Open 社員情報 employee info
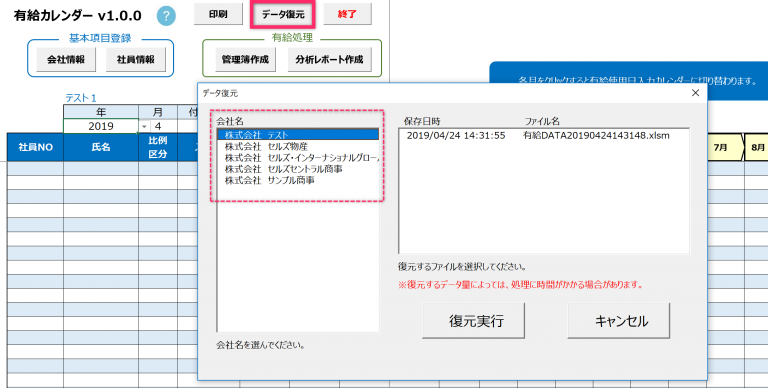This screenshot has height=388, width=768. tap(136, 60)
